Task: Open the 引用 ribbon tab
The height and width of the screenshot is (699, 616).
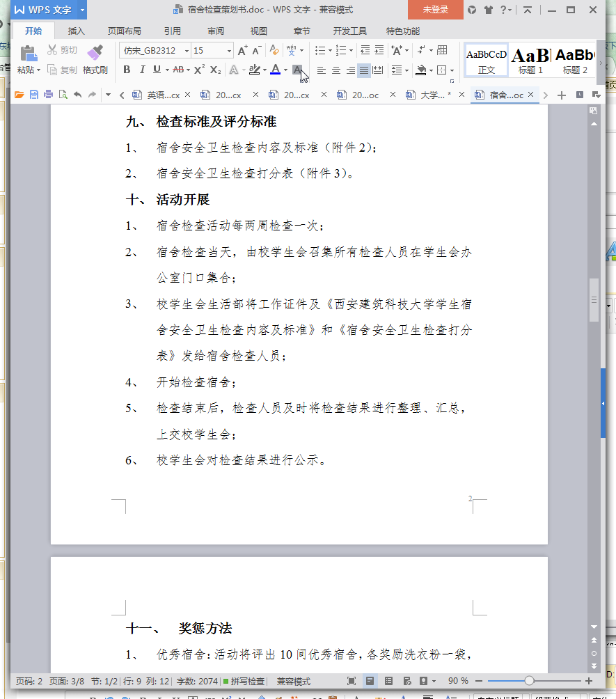Action: click(x=173, y=31)
